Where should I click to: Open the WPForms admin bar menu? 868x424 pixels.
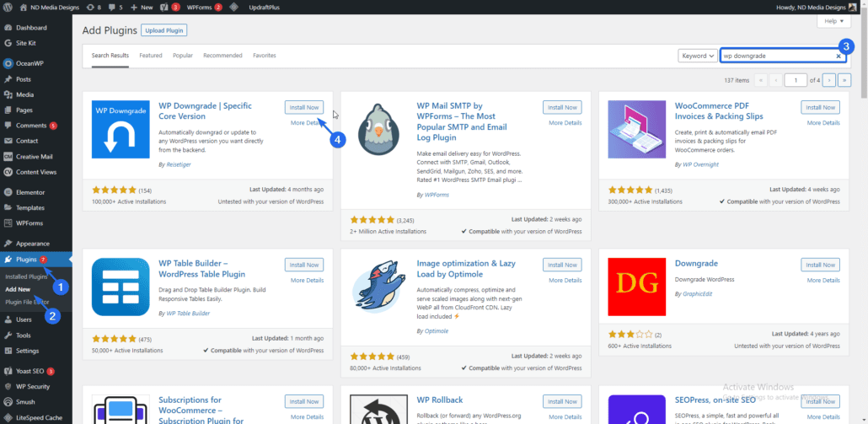pyautogui.click(x=204, y=8)
